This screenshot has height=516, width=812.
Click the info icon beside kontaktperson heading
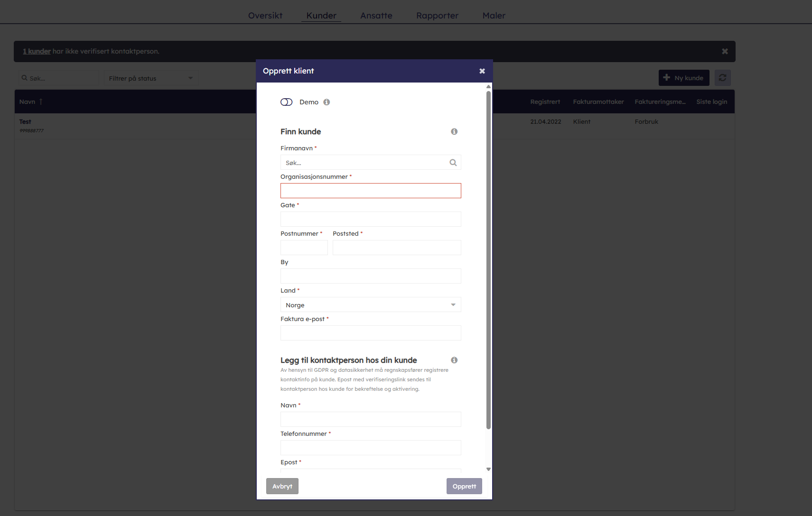point(454,360)
